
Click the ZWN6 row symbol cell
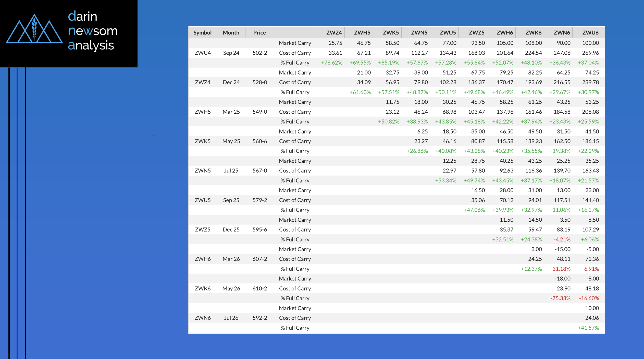203,318
